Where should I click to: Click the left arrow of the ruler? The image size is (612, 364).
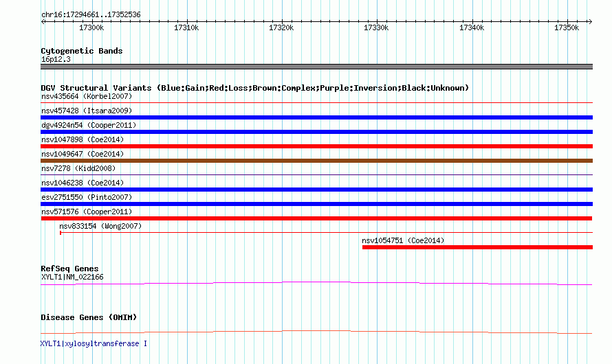43,22
